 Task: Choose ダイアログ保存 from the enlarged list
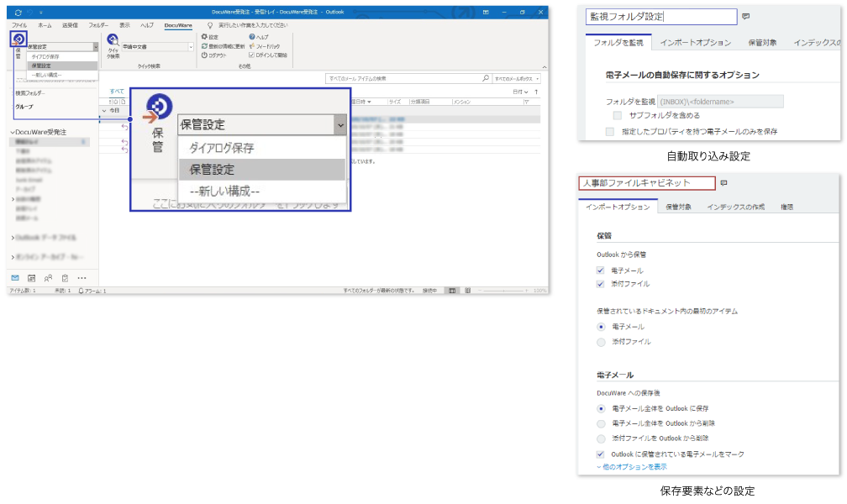click(222, 148)
